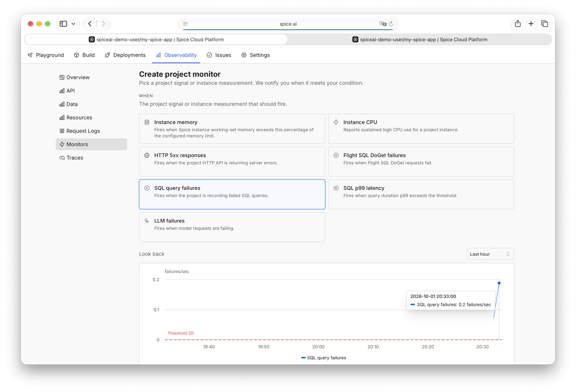Open a new tab with the plus icon
This screenshot has width=576, height=392.
(531, 24)
